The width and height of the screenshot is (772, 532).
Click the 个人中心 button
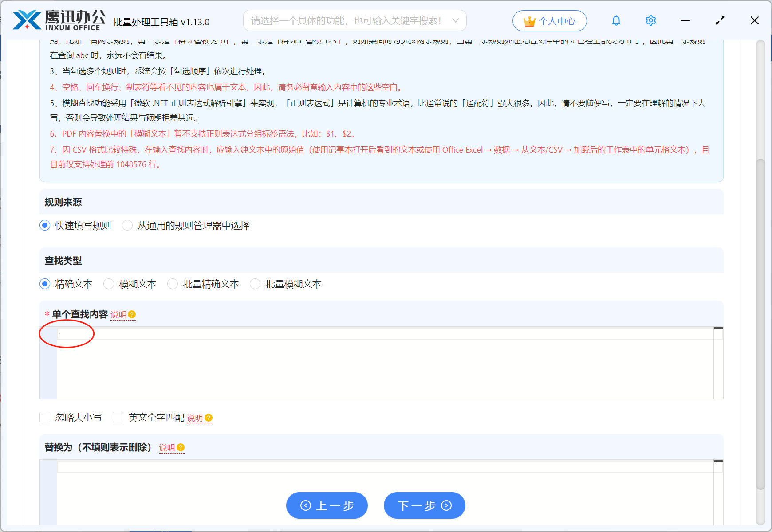[549, 20]
